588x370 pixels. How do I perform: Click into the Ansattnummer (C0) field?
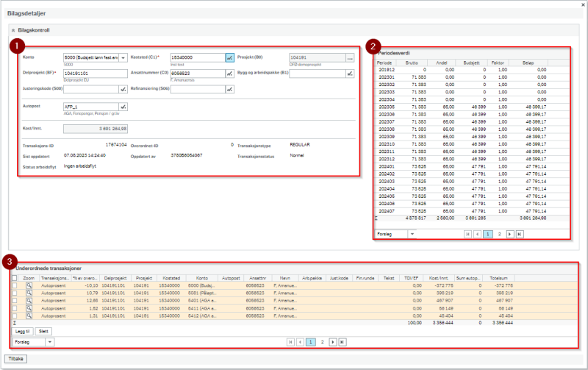coord(198,74)
